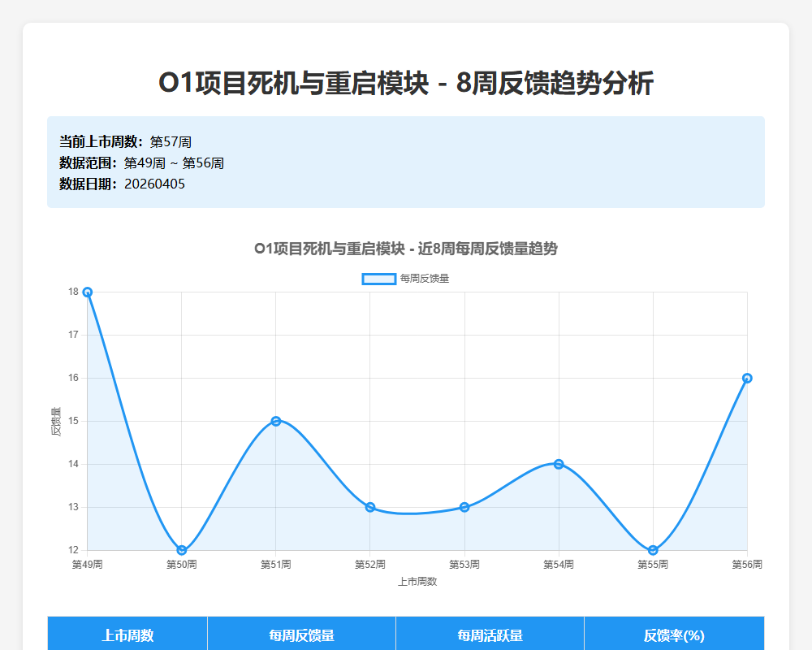This screenshot has height=650, width=812.
Task: Click the 当前上市周数 第57周 text
Action: [125, 141]
